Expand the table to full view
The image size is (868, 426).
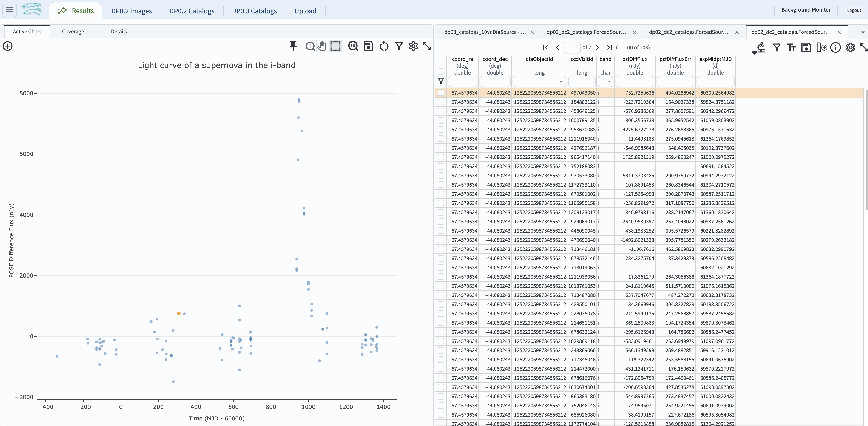tap(864, 48)
